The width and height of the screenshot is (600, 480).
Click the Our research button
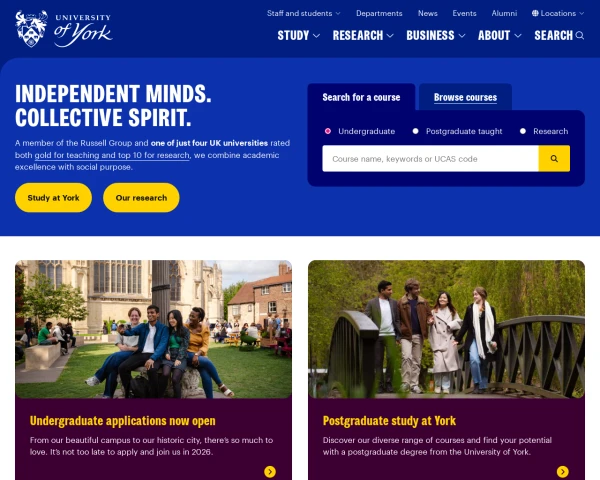[141, 198]
